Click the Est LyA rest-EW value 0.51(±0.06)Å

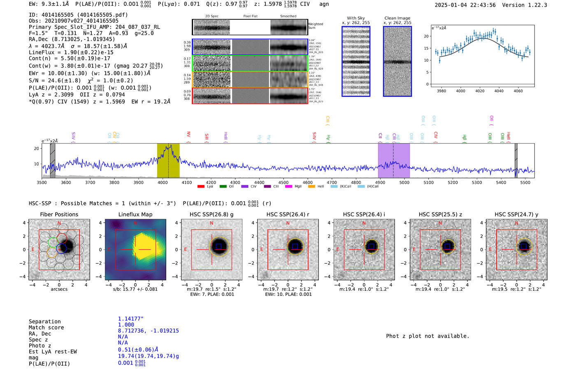pos(138,350)
